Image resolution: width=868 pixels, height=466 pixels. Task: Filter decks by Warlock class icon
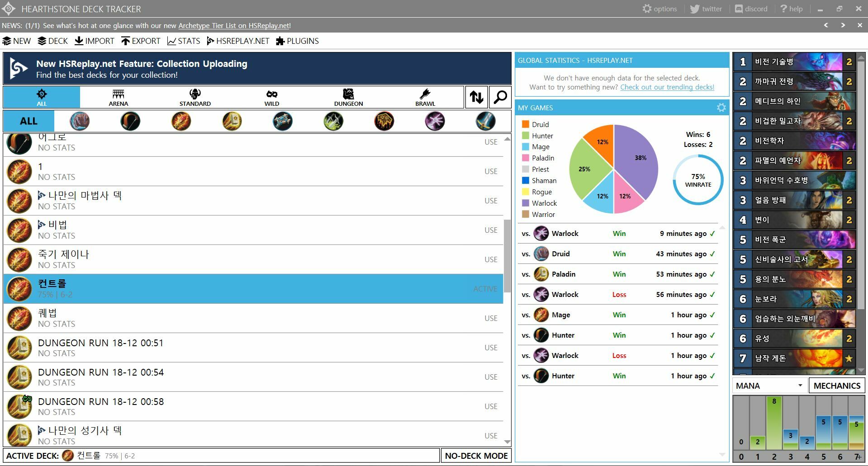coord(435,121)
